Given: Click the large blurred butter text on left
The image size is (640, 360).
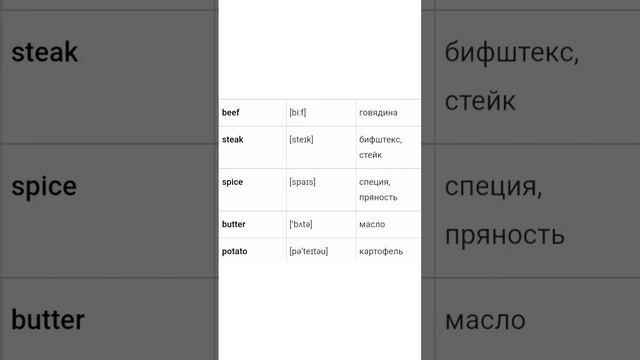Looking at the screenshot, I should point(48,320).
